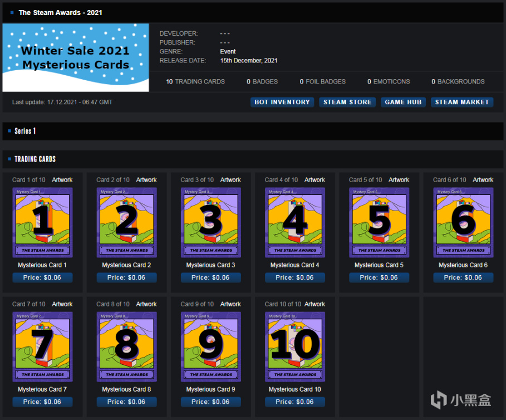Open Mysterious Card 2 thumbnail
506x420 pixels.
point(127,222)
